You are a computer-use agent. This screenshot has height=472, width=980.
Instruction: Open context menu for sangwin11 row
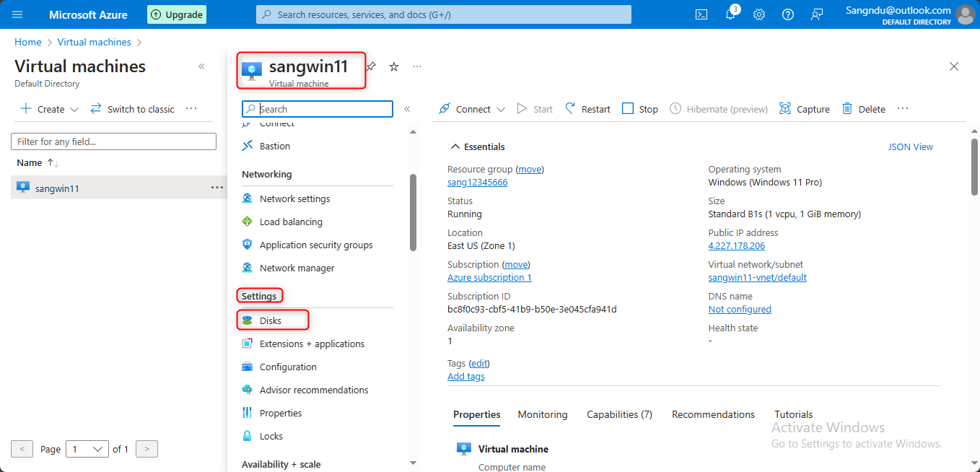point(217,188)
